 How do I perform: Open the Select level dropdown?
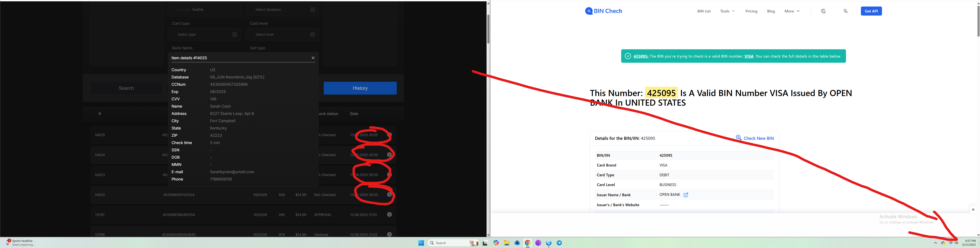[x=282, y=34]
